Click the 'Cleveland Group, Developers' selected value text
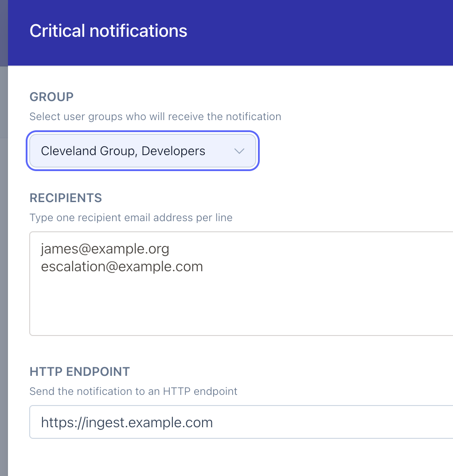The image size is (453, 476). pyautogui.click(x=123, y=151)
